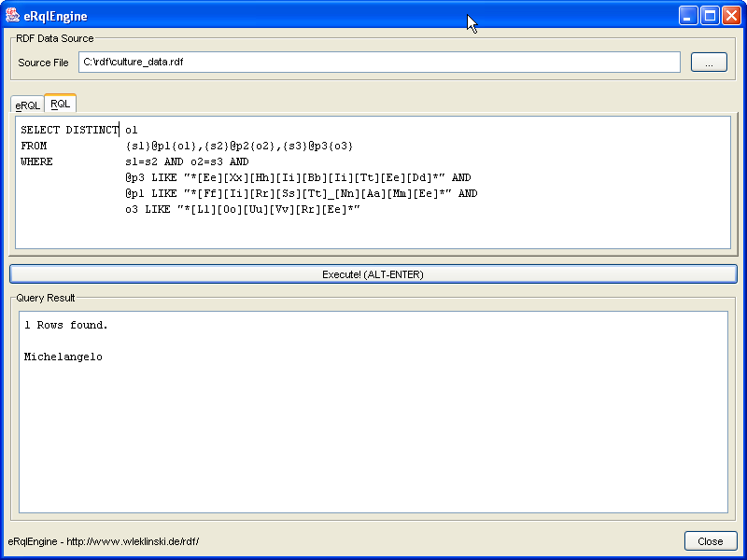The height and width of the screenshot is (560, 747).
Task: Switch to the eRQL tab
Action: point(27,105)
